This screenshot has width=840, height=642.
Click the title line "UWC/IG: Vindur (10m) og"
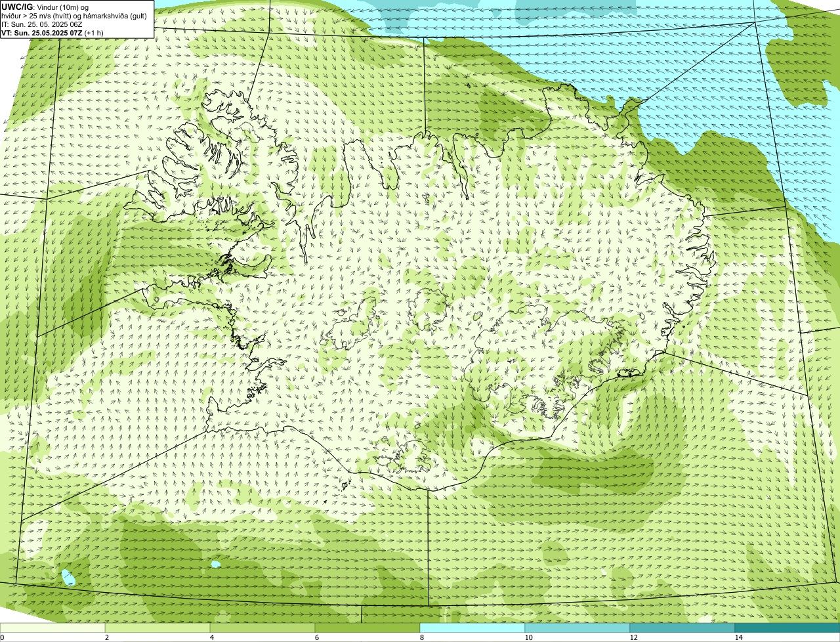[45, 7]
